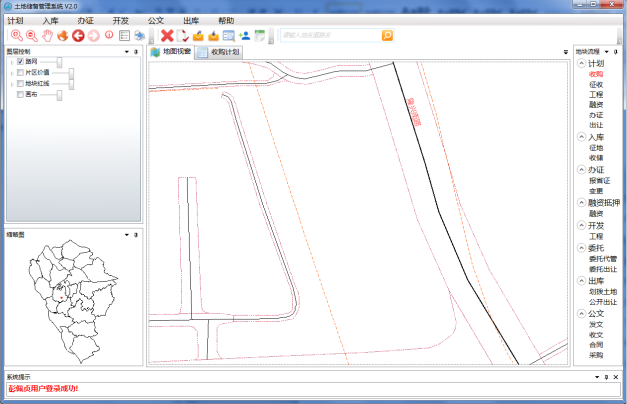This screenshot has height=404, width=627.
Task: Collapse the 融资抵押 group
Action: (x=581, y=202)
